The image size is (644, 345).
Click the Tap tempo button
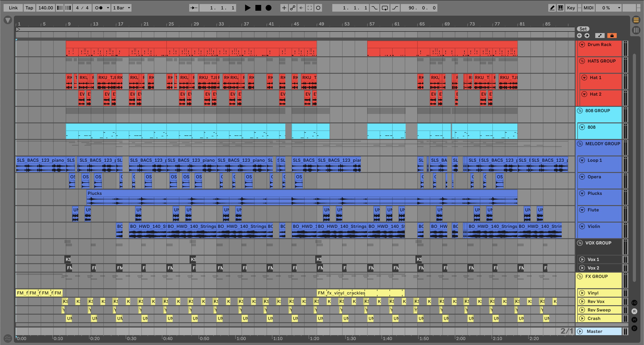(29, 8)
